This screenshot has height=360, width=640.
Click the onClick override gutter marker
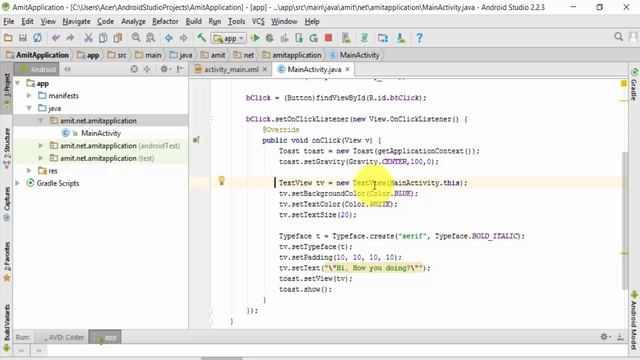(x=196, y=140)
